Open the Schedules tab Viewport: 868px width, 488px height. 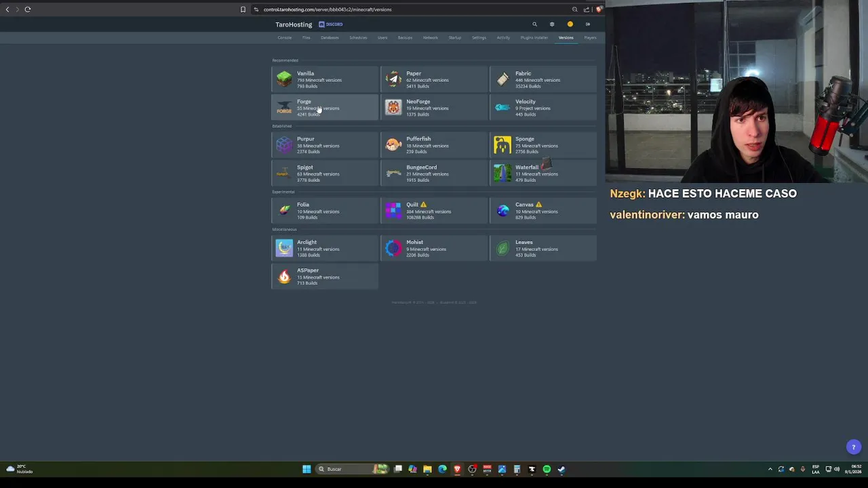[x=358, y=38]
